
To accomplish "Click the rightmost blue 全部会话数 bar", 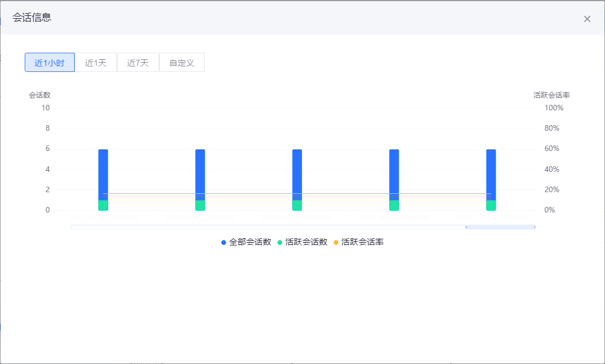I will [x=491, y=170].
